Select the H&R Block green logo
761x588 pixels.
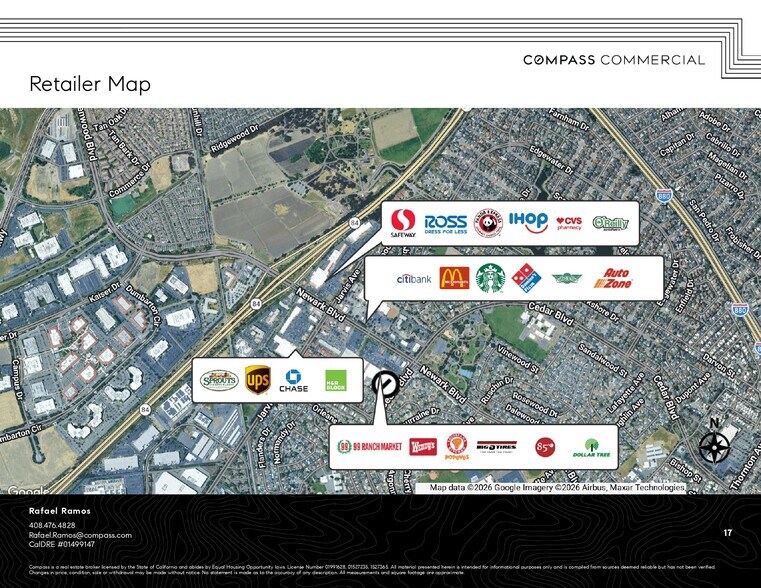pos(336,381)
